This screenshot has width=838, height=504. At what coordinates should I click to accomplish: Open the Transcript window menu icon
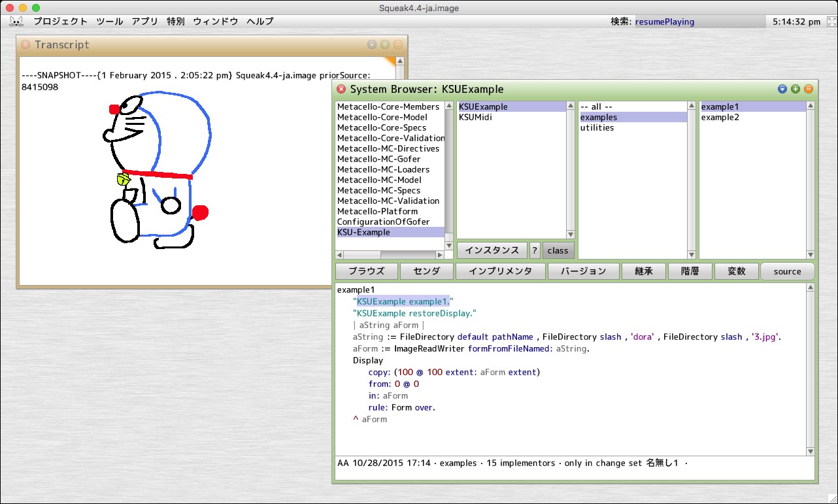tap(371, 45)
